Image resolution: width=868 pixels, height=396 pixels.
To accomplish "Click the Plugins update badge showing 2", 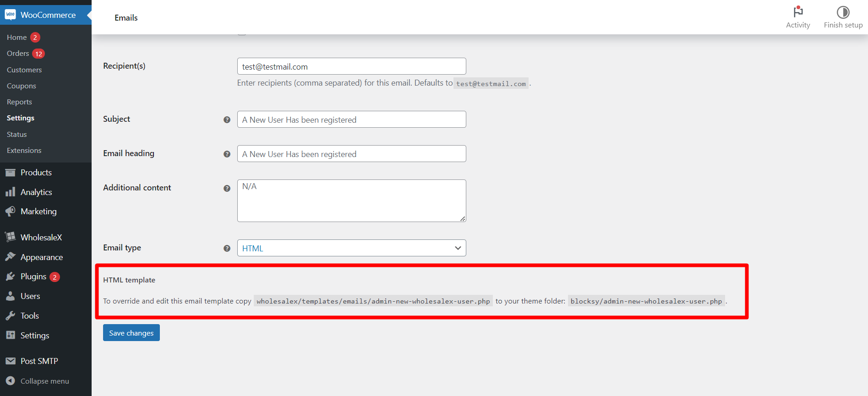I will click(x=55, y=277).
